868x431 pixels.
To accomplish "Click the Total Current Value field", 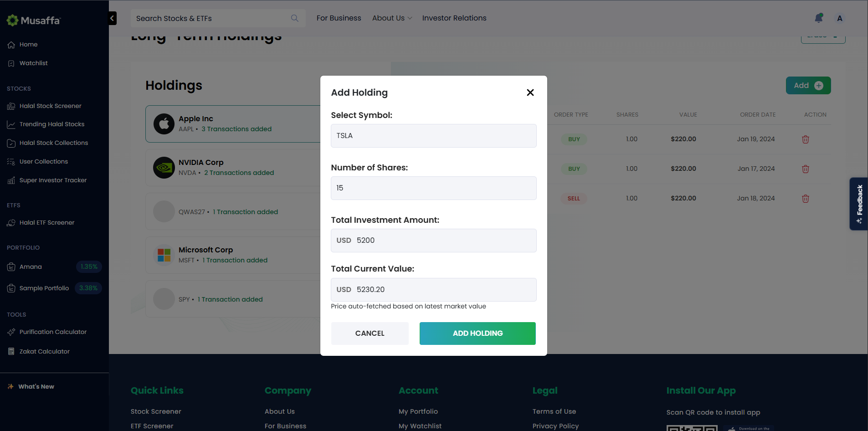I will tap(434, 290).
